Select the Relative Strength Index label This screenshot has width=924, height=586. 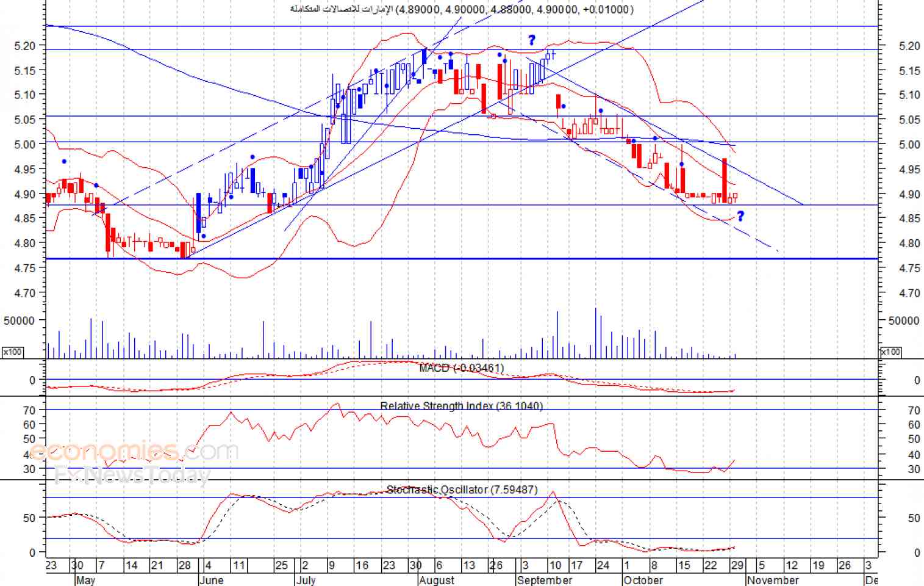click(x=461, y=406)
